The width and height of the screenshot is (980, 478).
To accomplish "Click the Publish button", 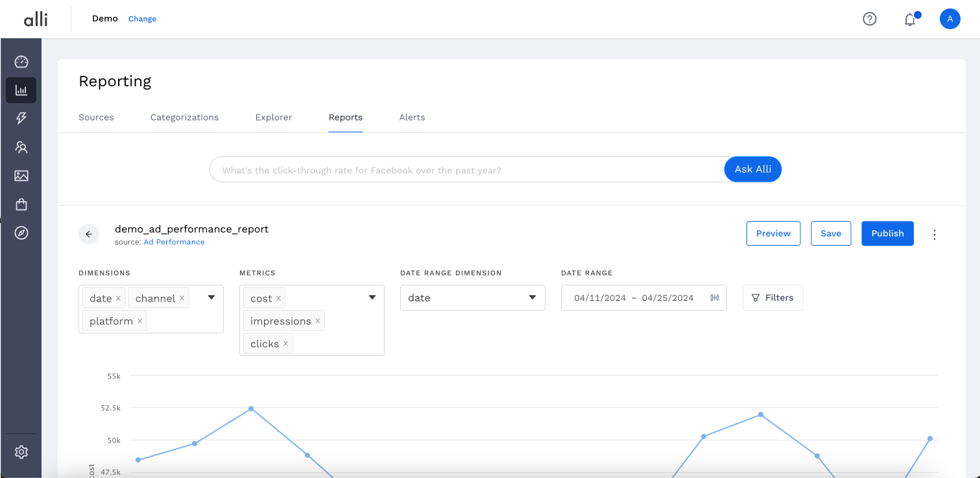I will (x=887, y=233).
